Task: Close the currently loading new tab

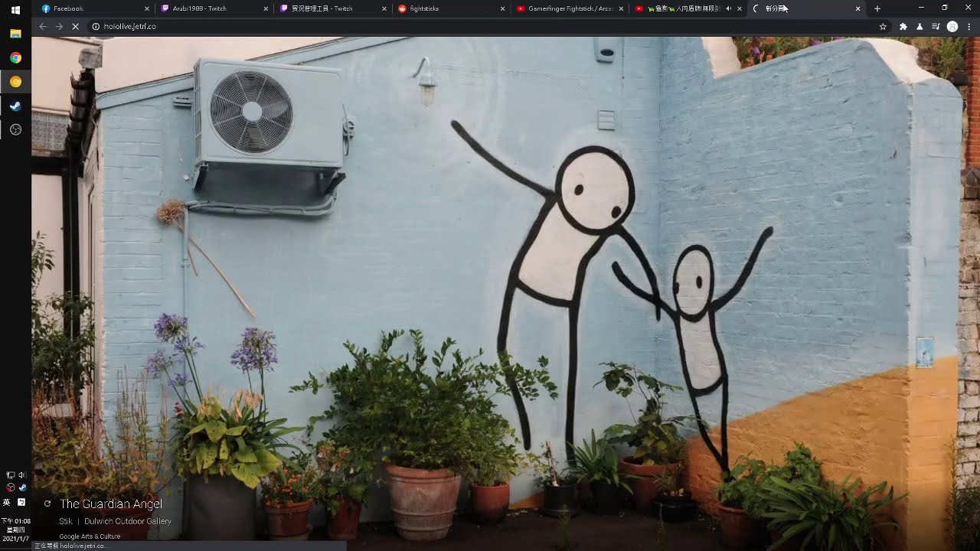Action: tap(857, 8)
